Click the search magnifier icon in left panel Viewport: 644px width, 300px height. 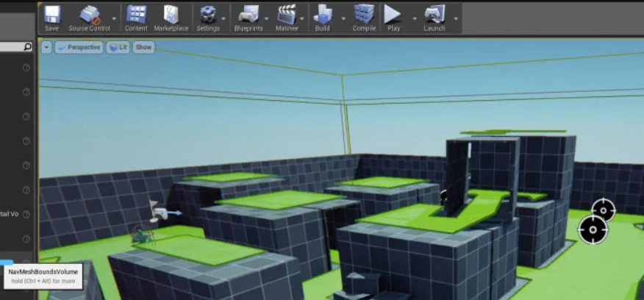click(27, 47)
